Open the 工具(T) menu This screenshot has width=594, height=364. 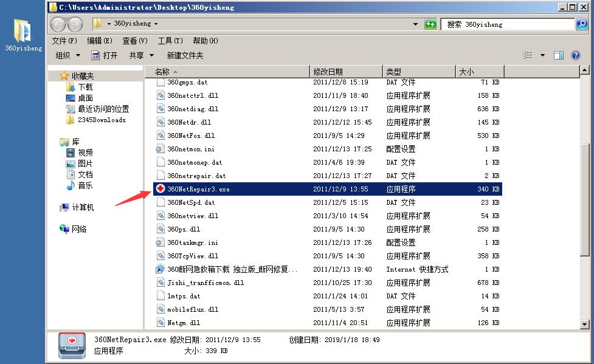click(x=170, y=41)
